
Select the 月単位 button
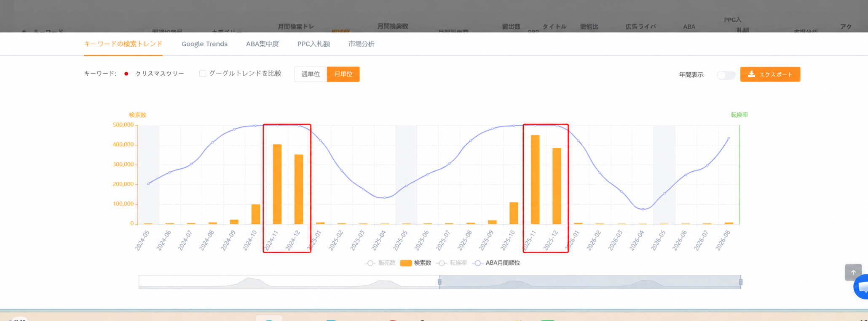pyautogui.click(x=343, y=74)
